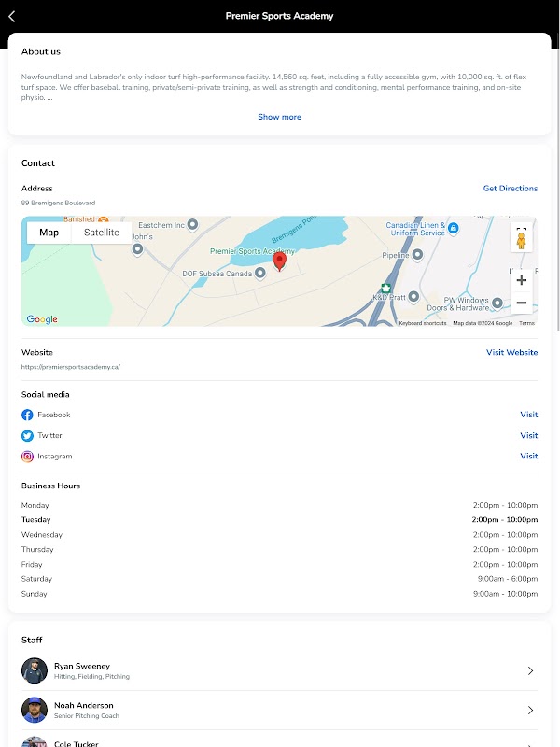
Task: Click Get Directions link
Action: [x=511, y=189]
